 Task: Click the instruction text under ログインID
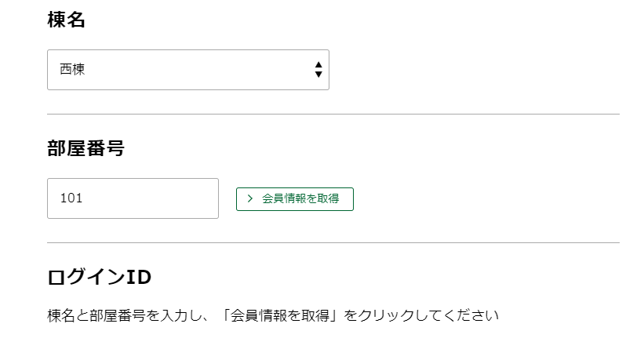(273, 316)
